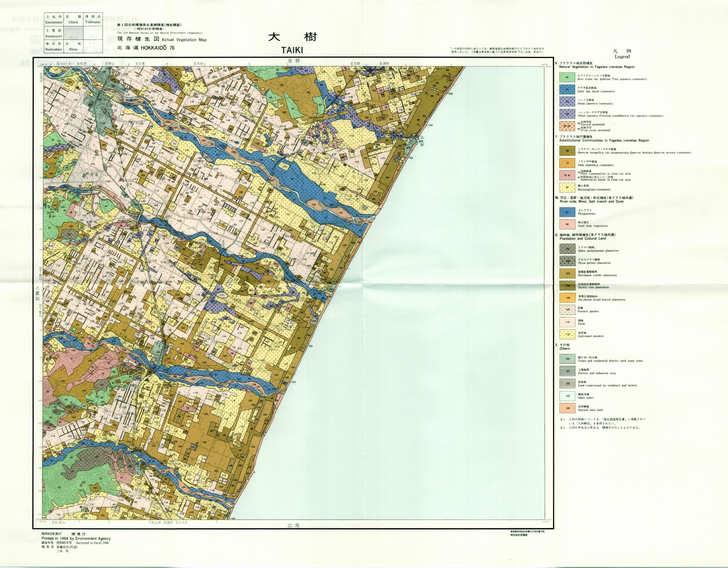Click the 'Others' legend heading

pyautogui.click(x=565, y=349)
